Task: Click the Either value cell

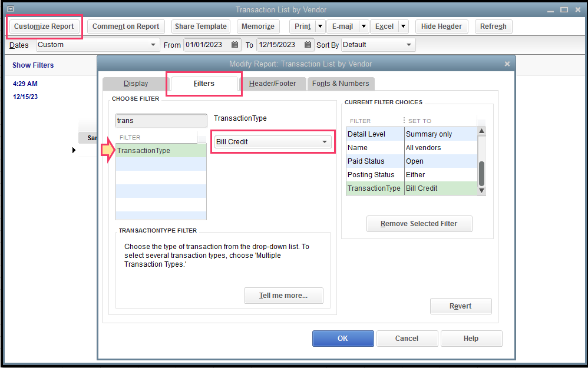Action: (x=441, y=175)
